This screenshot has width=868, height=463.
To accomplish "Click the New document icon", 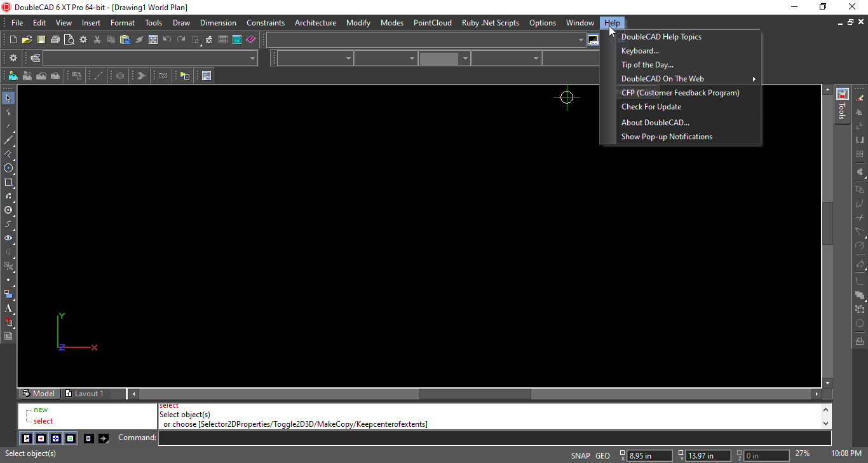I will click(x=13, y=39).
